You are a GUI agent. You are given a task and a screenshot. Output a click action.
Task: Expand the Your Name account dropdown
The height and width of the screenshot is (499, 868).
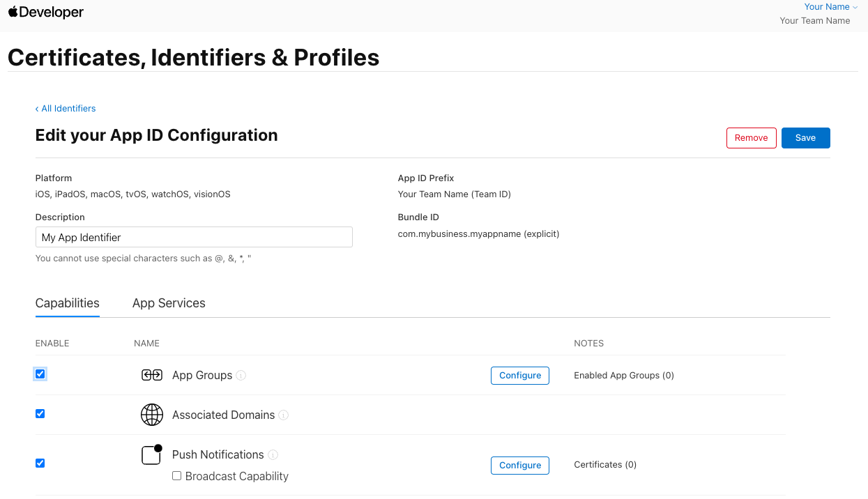tap(830, 7)
